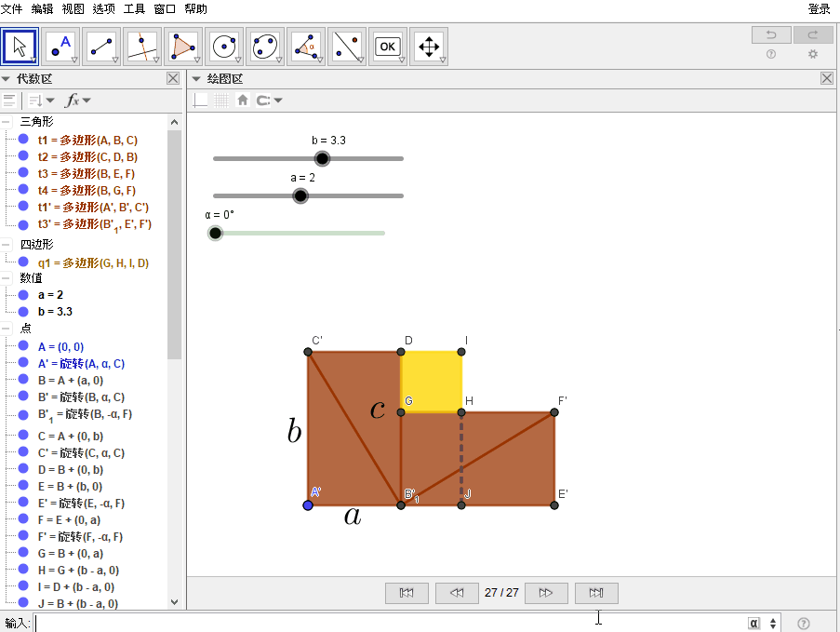
Task: Go to previous construction step
Action: 457,593
